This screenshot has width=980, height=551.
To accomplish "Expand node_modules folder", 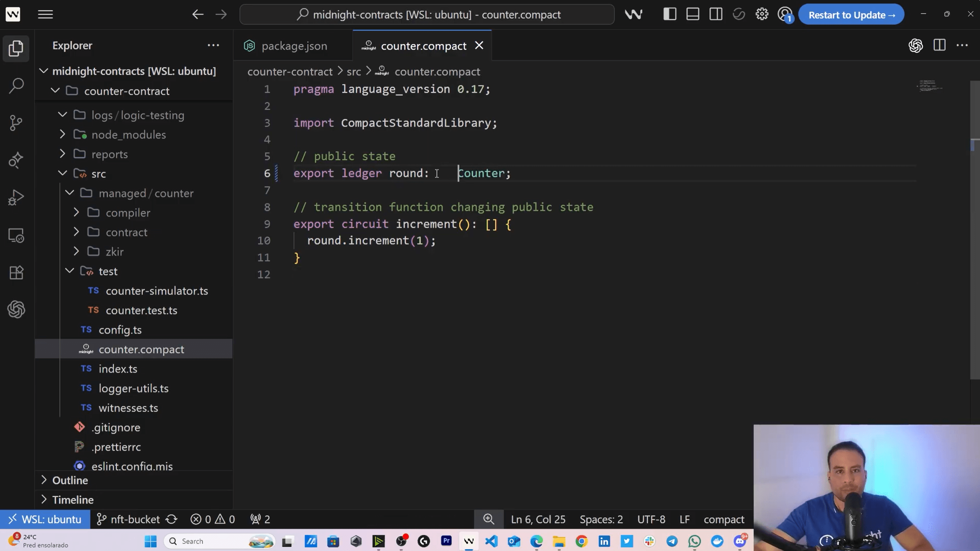I will pos(63,134).
